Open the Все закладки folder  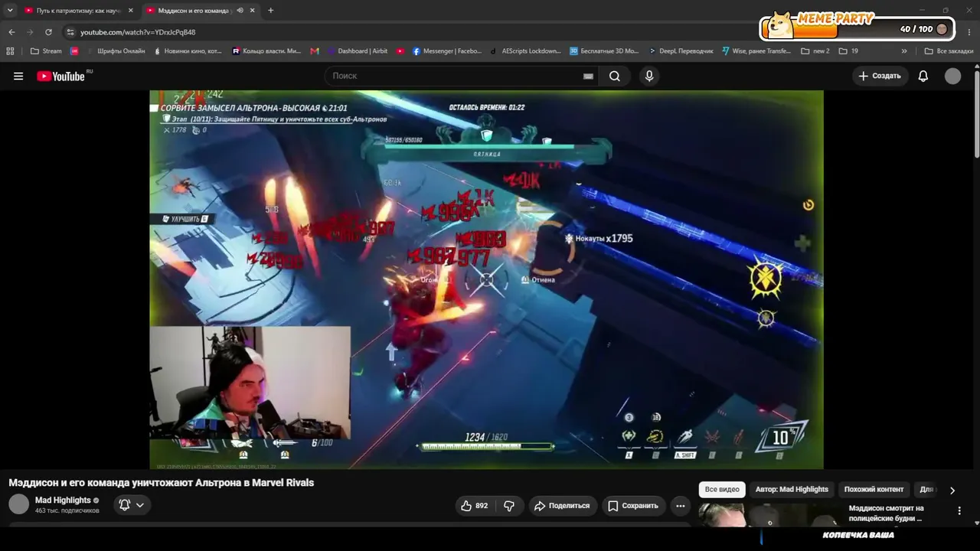pyautogui.click(x=949, y=51)
